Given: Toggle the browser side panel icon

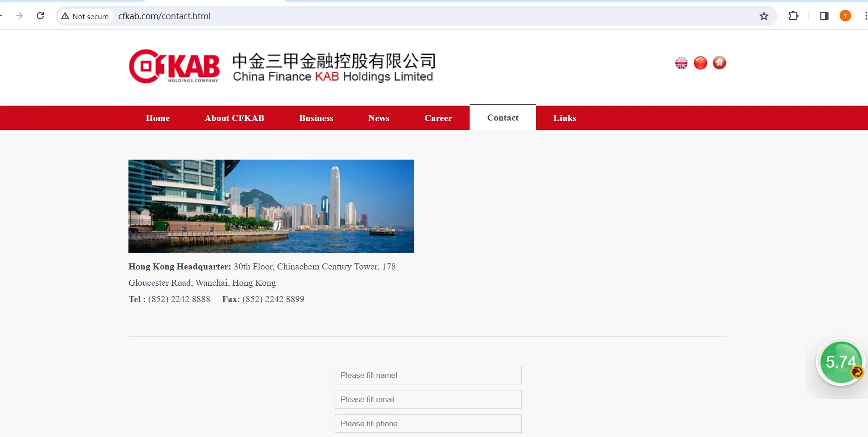Looking at the screenshot, I should [x=824, y=16].
